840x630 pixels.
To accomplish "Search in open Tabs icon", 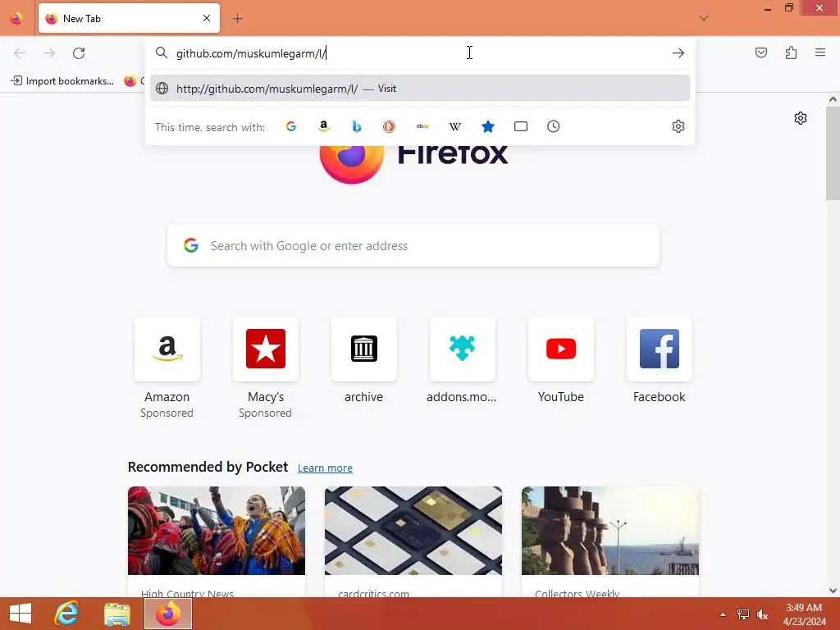I will tap(521, 126).
